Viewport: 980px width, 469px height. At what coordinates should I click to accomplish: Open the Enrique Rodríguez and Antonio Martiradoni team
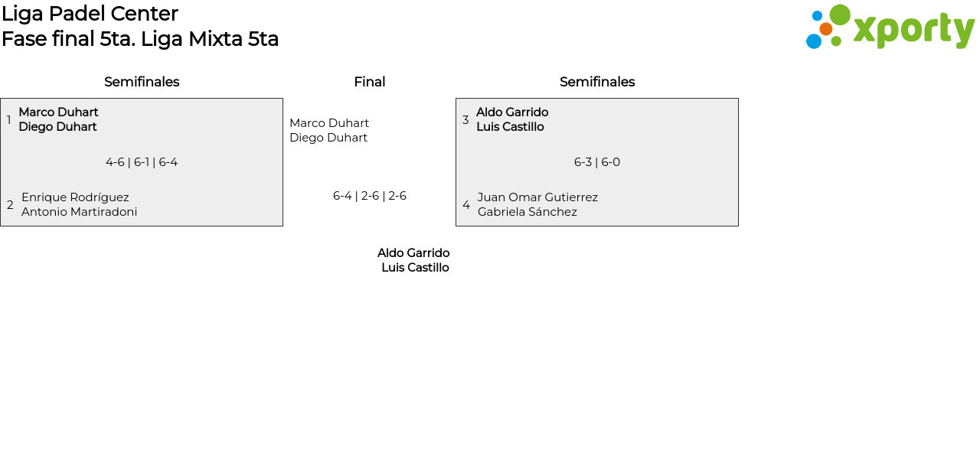point(79,204)
